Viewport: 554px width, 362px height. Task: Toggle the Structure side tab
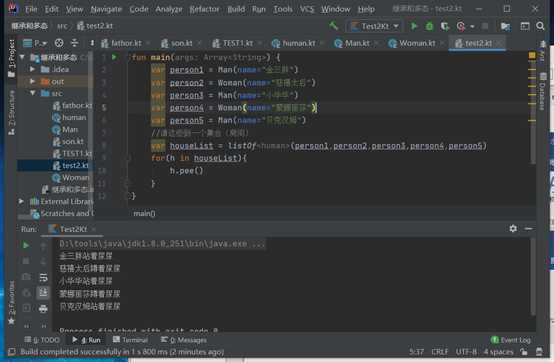point(12,112)
